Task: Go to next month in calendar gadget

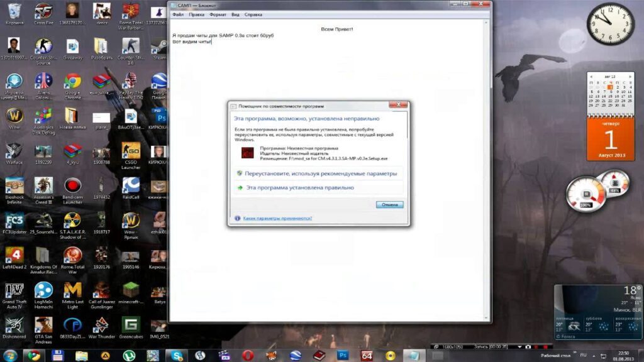Action: tap(630, 77)
